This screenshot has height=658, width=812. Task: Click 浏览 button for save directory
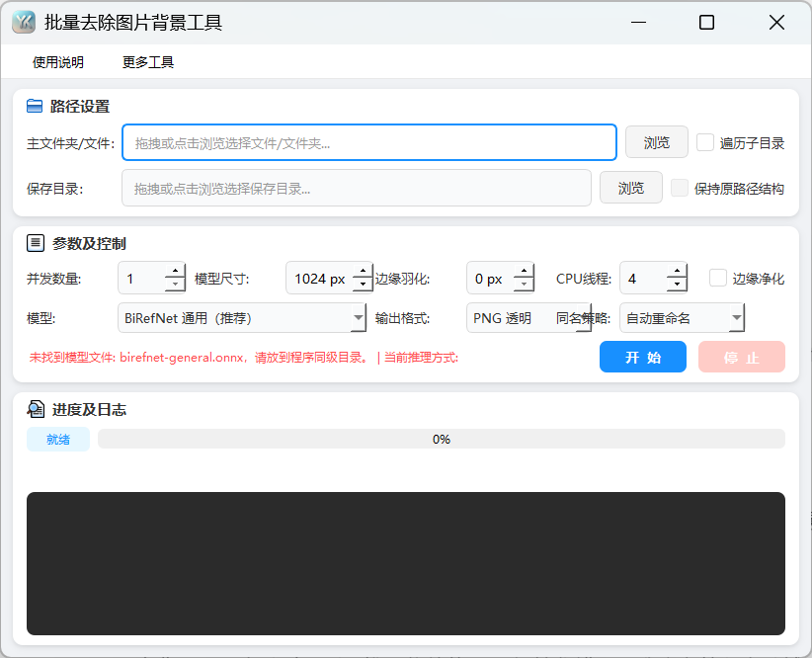(x=631, y=188)
